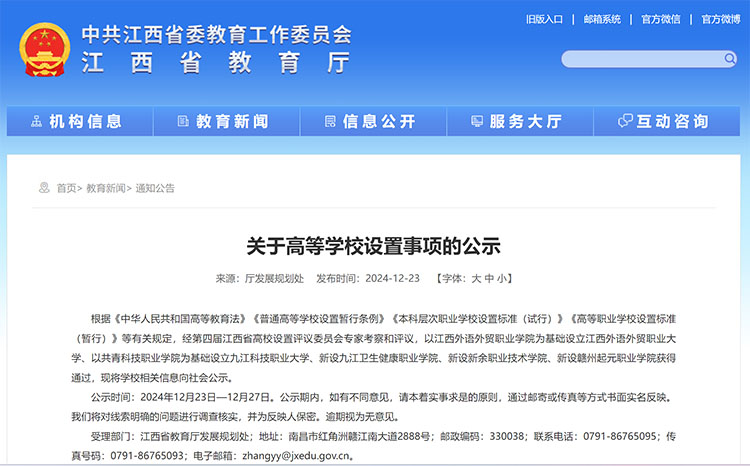The width and height of the screenshot is (750, 466).
Task: Set font size to 小 (small)
Action: 504,278
